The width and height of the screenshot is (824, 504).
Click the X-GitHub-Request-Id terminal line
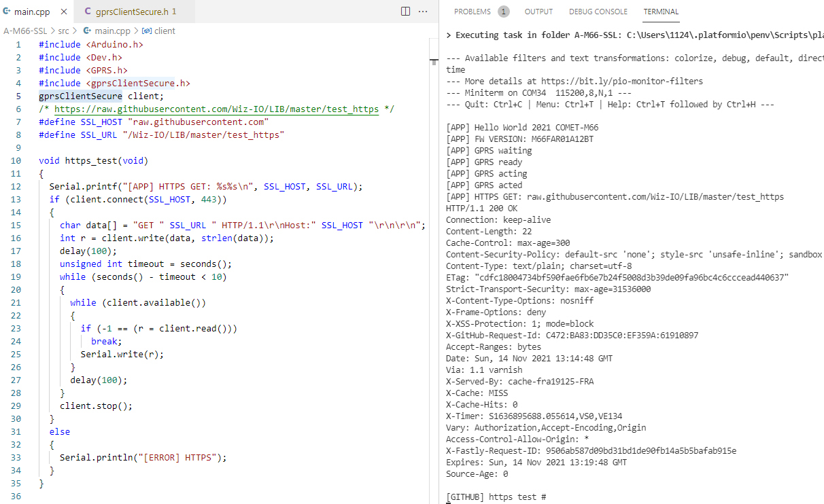(x=572, y=336)
